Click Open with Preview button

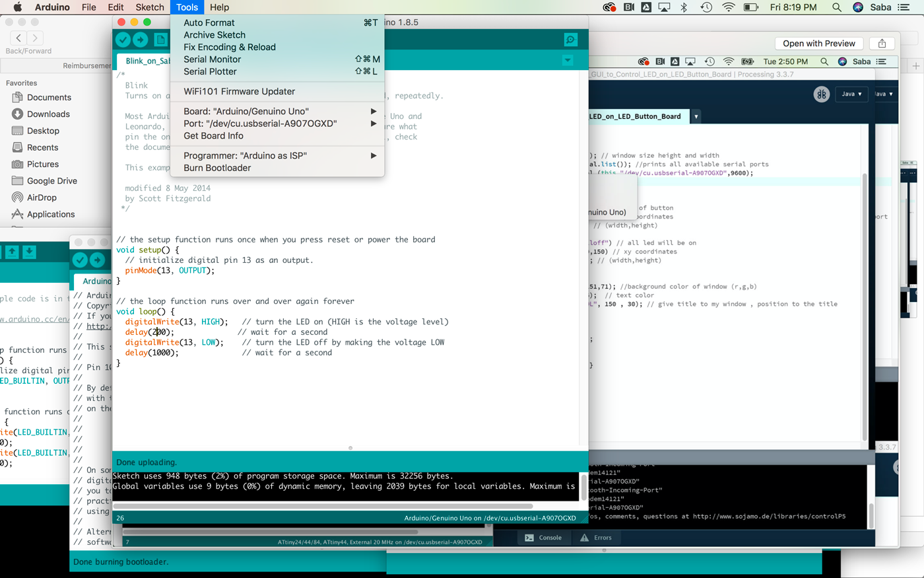[819, 44]
